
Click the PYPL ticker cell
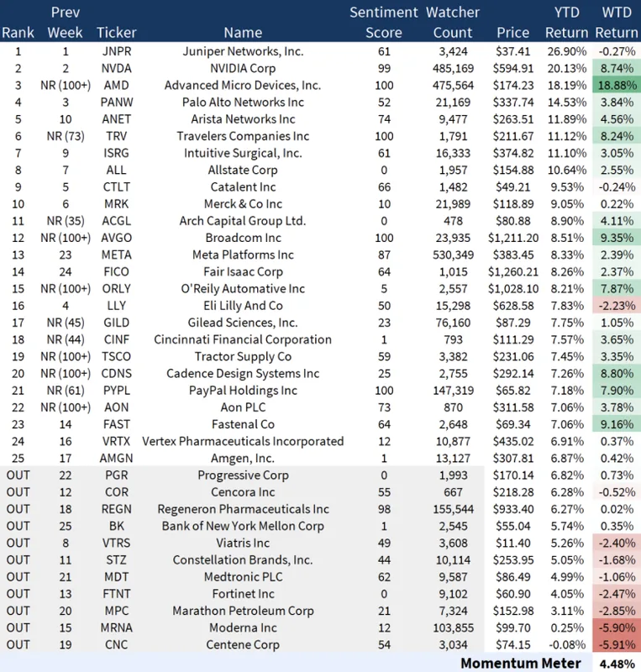coord(116,390)
